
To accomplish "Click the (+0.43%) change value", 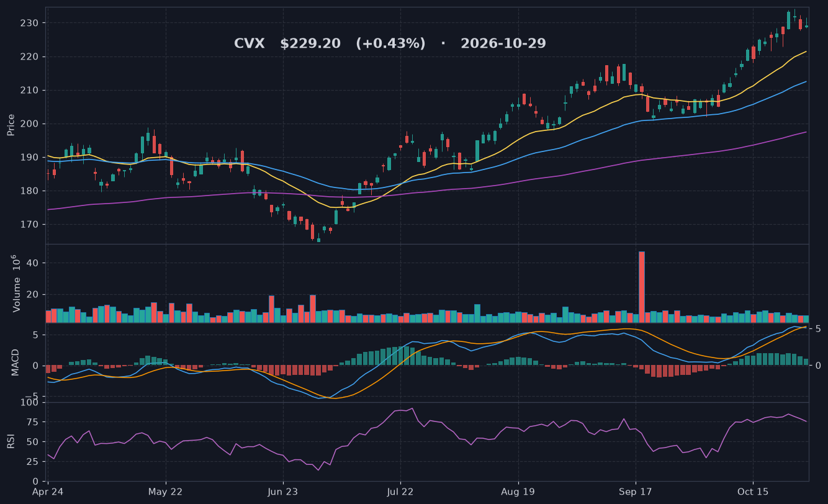I will (x=390, y=43).
